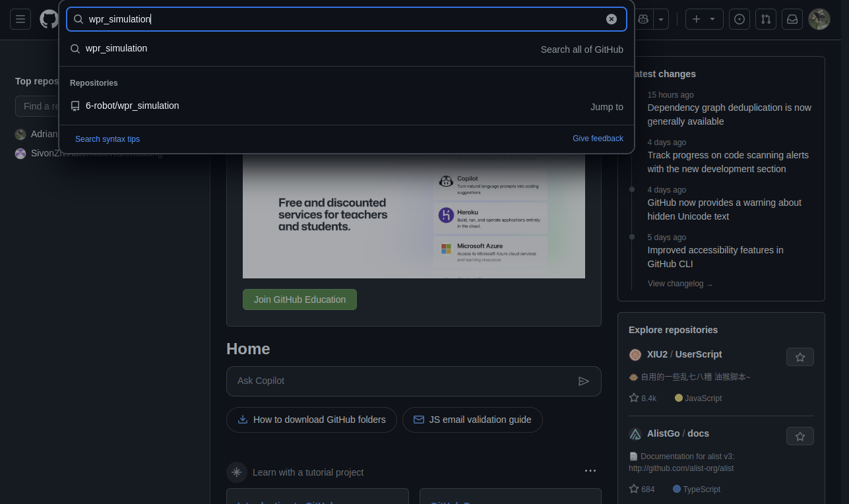Open Search syntax tips link
Viewport: 849px width, 504px height.
[108, 139]
